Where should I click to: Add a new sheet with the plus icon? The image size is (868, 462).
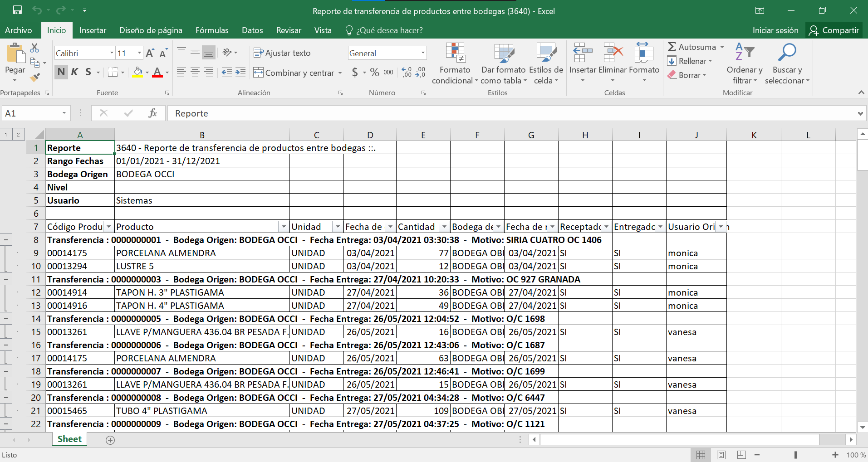click(x=110, y=440)
